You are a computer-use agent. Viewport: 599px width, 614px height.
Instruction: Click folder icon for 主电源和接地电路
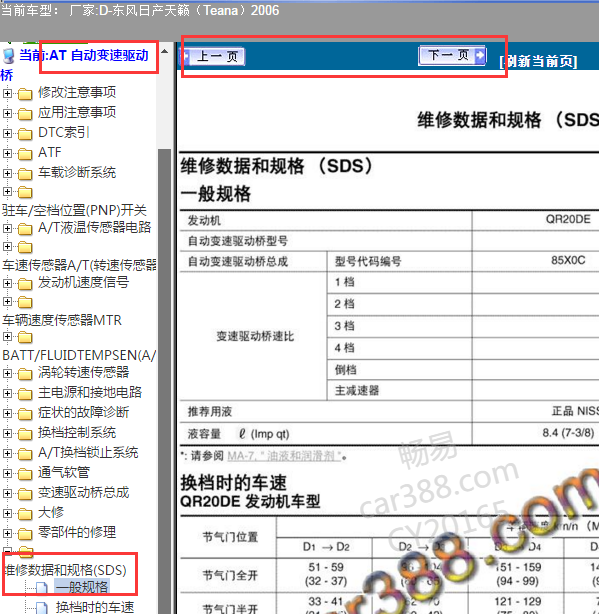pyautogui.click(x=25, y=394)
